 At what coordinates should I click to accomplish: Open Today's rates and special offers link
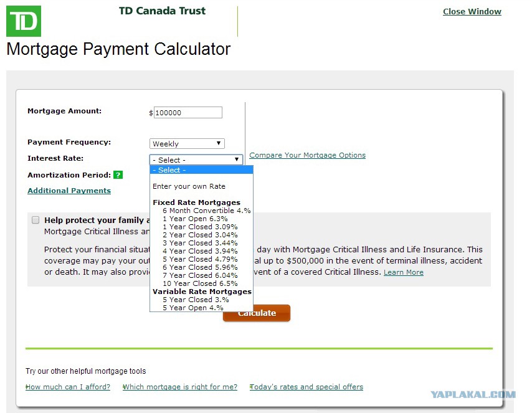306,387
